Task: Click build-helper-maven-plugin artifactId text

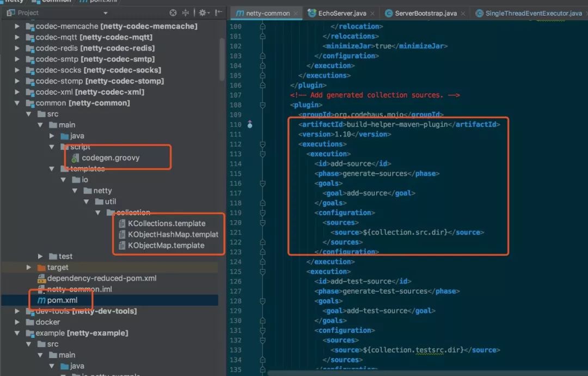Action: coord(397,125)
